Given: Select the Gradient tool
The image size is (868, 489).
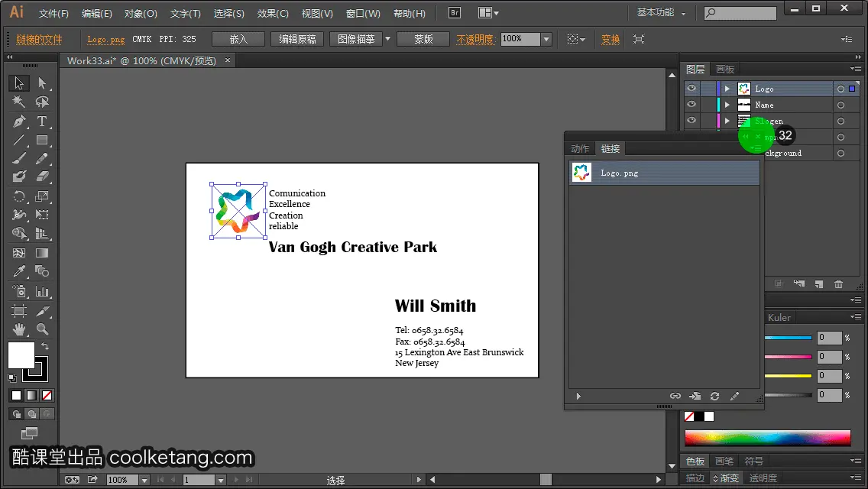Looking at the screenshot, I should click(42, 253).
